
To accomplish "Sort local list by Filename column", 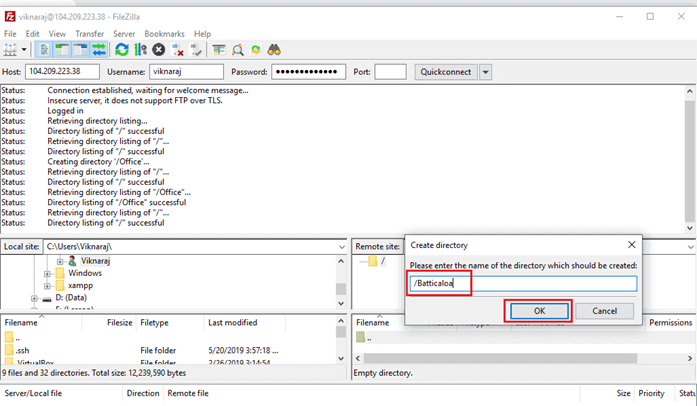I will (41, 322).
